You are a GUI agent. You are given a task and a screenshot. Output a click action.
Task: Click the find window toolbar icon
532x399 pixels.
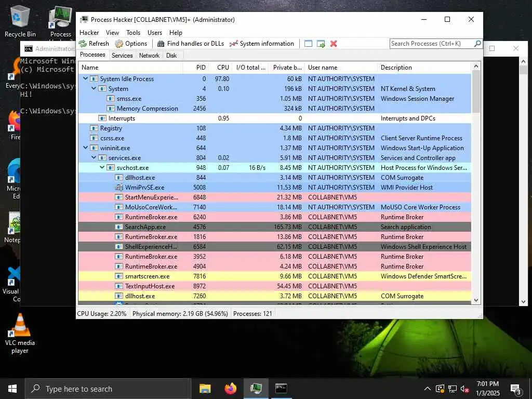[x=308, y=44]
